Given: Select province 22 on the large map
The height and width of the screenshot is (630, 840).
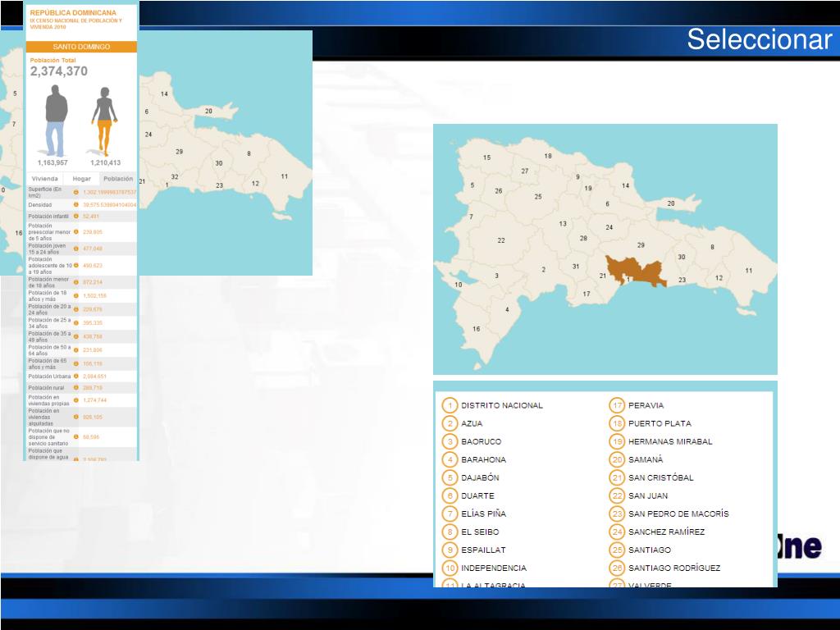Looking at the screenshot, I should pyautogui.click(x=501, y=240).
